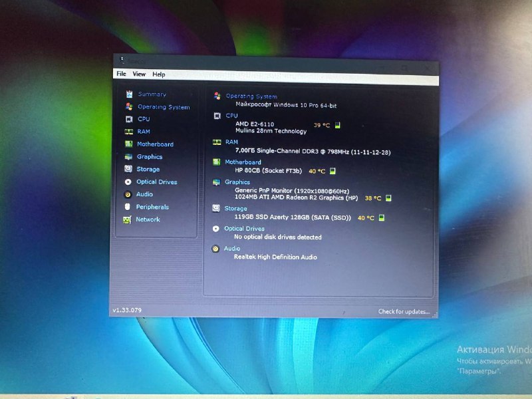Open the View menu
Screen dimensions: 532x399
[139, 74]
